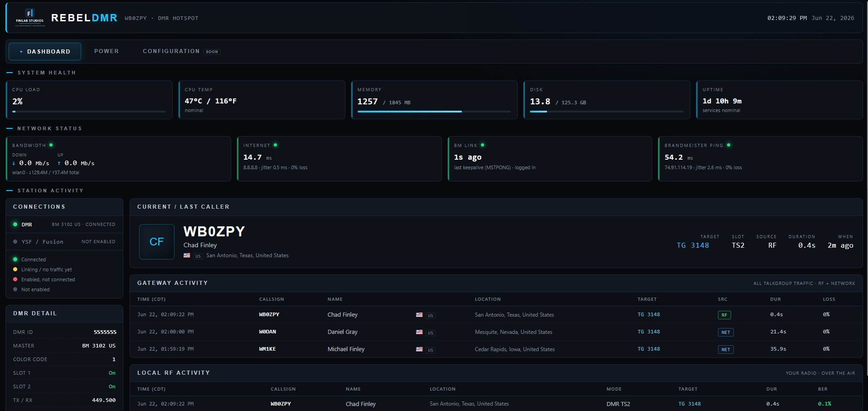Click the flag in the WM1KE gateway row
This screenshot has width=868, height=411.
[x=419, y=349]
